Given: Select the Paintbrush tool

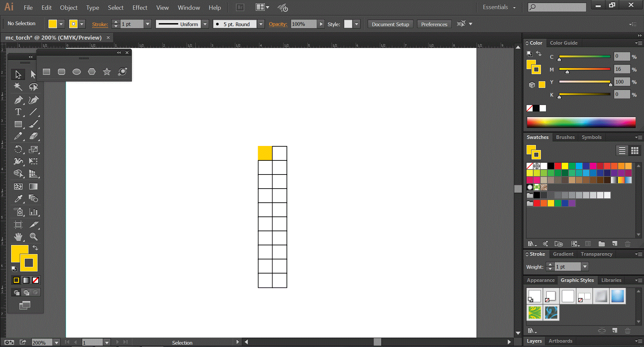Looking at the screenshot, I should (x=33, y=124).
